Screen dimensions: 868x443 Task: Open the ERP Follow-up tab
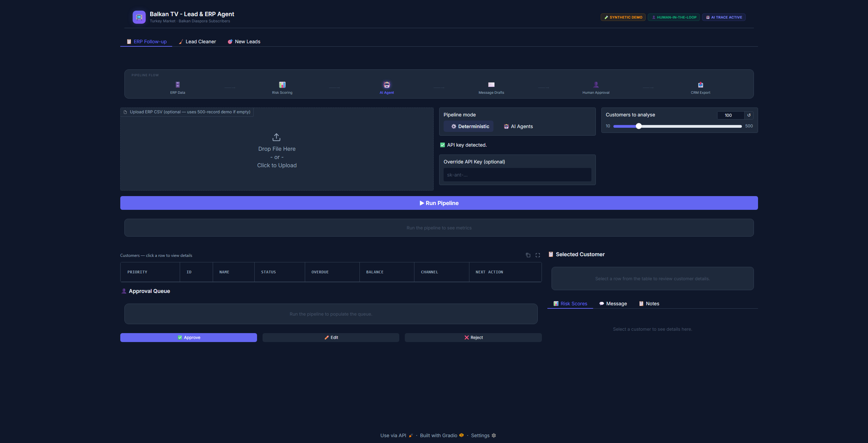coord(146,42)
